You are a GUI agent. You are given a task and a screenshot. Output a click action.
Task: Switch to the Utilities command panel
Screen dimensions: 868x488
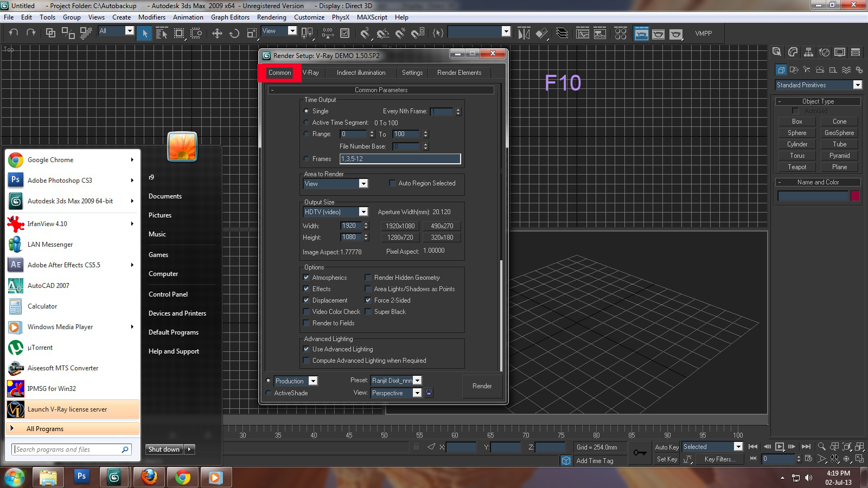(856, 52)
